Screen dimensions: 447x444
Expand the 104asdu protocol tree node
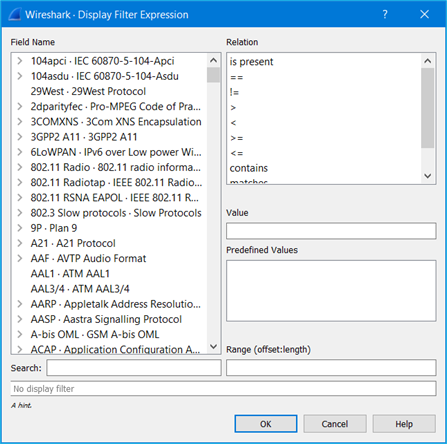click(x=20, y=76)
